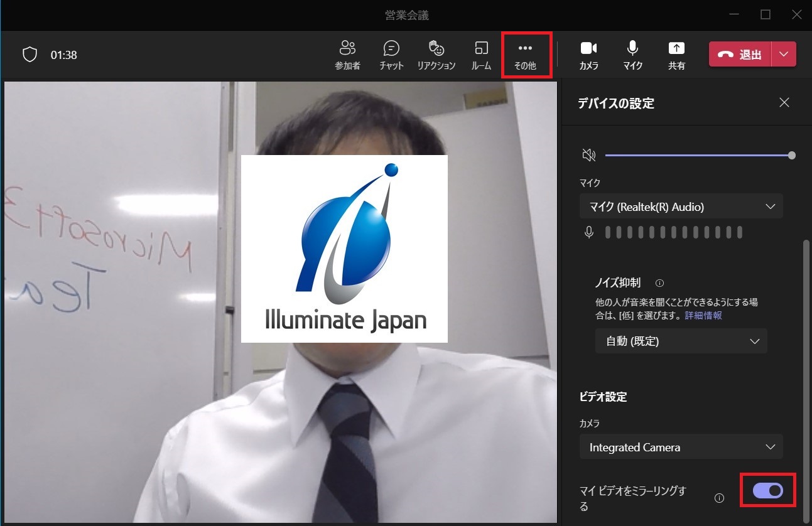The width and height of the screenshot is (812, 526).
Task: Open the chat panel (チャット)
Action: tap(391, 55)
